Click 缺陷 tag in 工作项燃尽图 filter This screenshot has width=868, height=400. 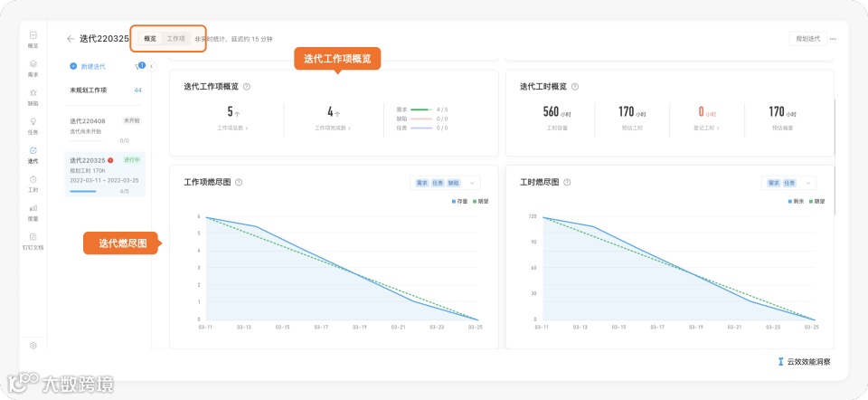454,183
